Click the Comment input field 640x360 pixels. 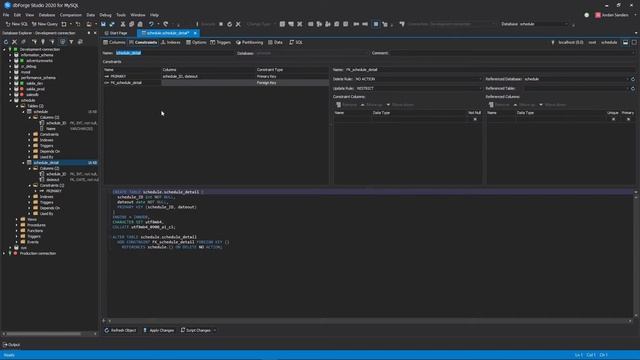513,53
